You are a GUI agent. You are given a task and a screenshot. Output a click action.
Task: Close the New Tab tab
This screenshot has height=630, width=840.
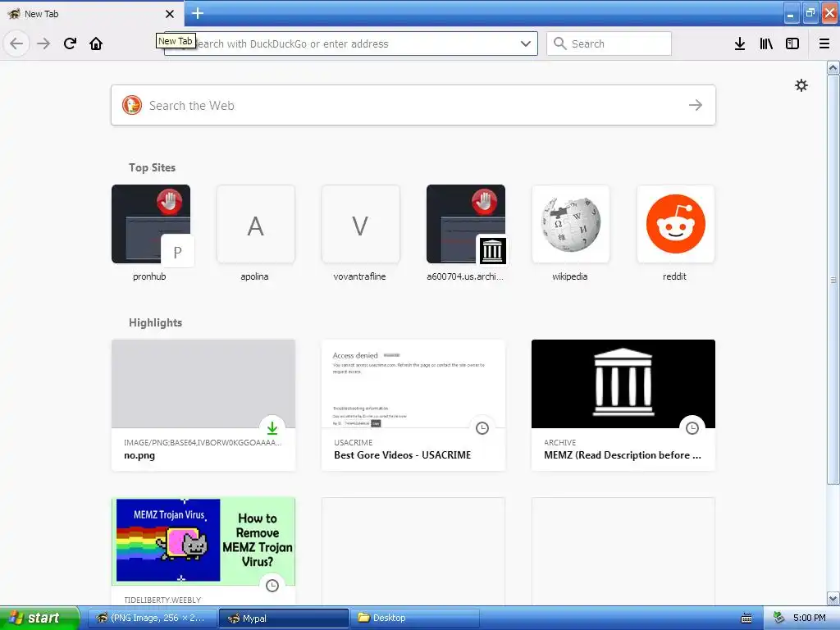click(170, 14)
